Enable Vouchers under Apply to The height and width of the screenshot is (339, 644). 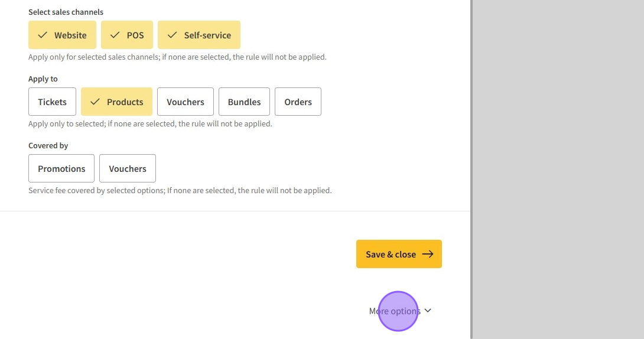click(186, 102)
